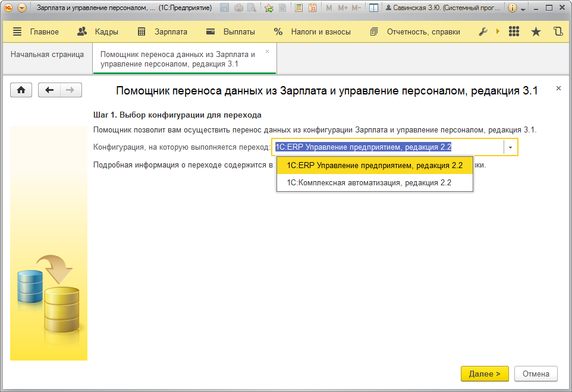The image size is (572, 392).
Task: Click the info icon in title bar
Action: 512,8
